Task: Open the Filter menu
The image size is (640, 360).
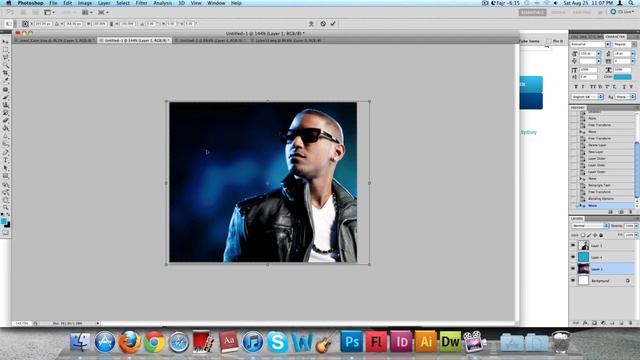Action: click(x=141, y=3)
